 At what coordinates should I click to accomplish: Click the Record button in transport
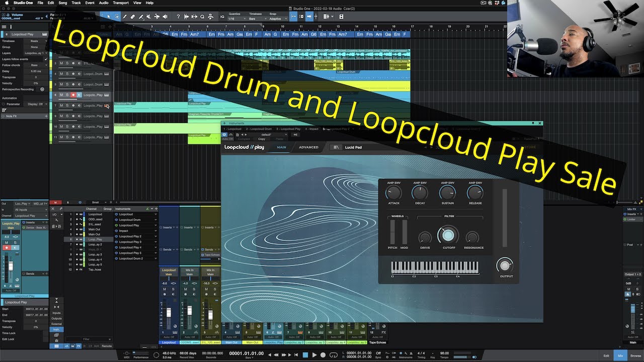(323, 355)
